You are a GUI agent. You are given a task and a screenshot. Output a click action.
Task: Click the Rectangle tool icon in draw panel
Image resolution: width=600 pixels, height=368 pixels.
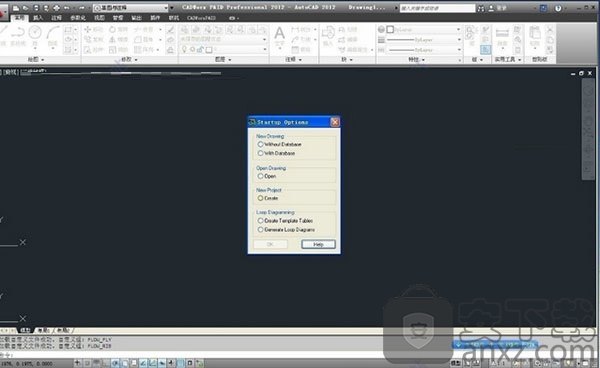[68, 29]
